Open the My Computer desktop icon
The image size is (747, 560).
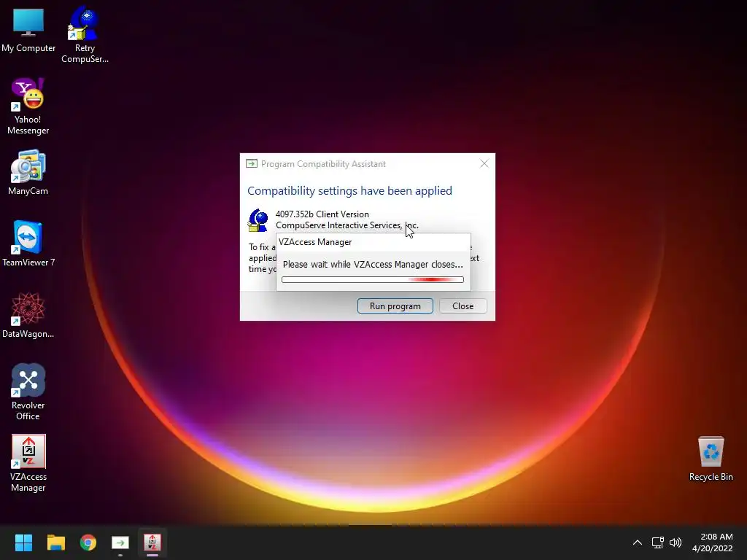28,30
